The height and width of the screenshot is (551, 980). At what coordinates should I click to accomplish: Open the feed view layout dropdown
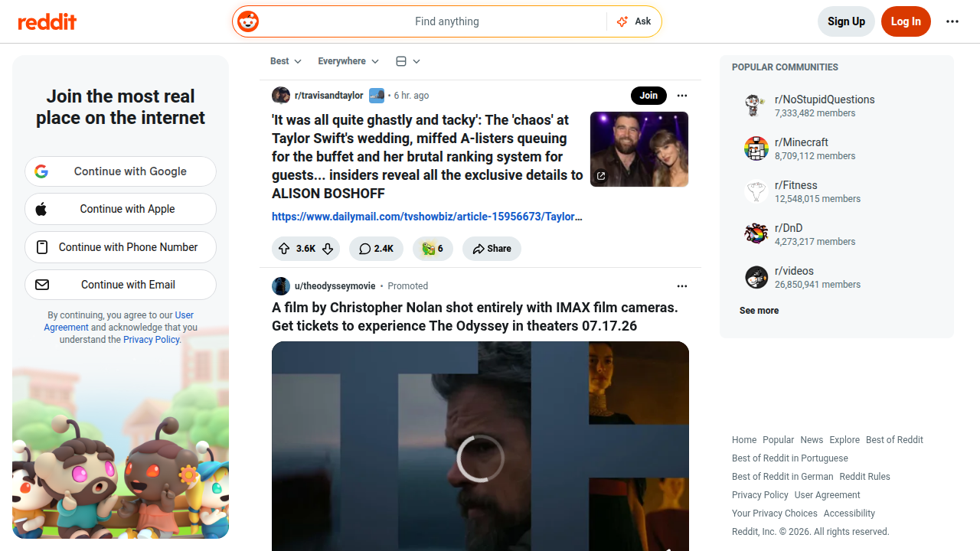(x=408, y=61)
